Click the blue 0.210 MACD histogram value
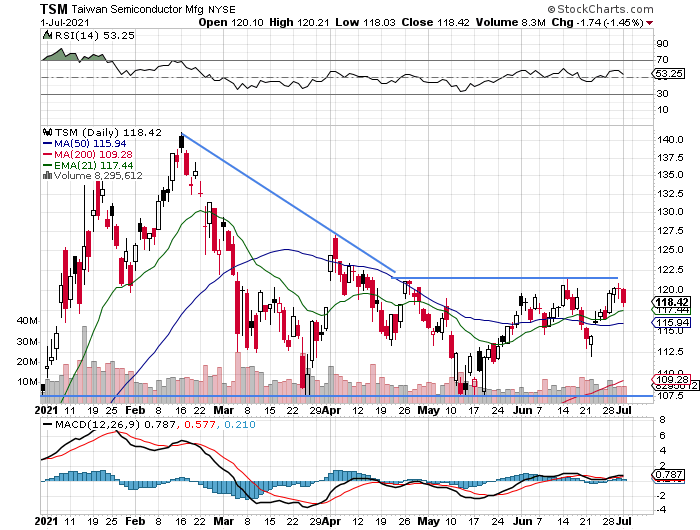700x530 pixels. pos(240,425)
